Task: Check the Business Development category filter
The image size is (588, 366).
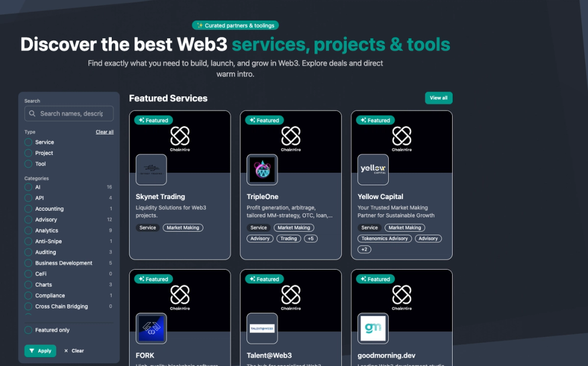Action: [28, 263]
